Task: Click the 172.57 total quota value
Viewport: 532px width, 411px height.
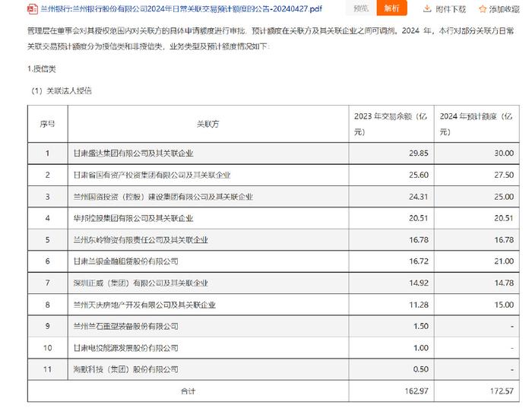Action: click(502, 391)
